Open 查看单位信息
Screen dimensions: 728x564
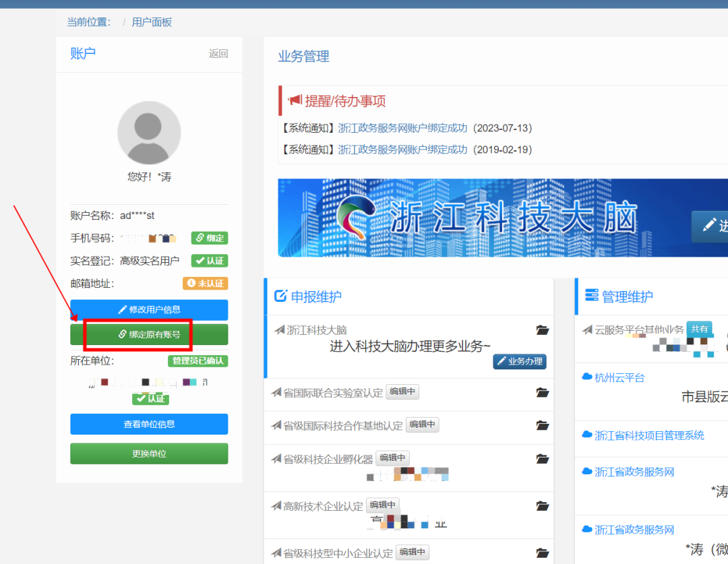coord(149,424)
